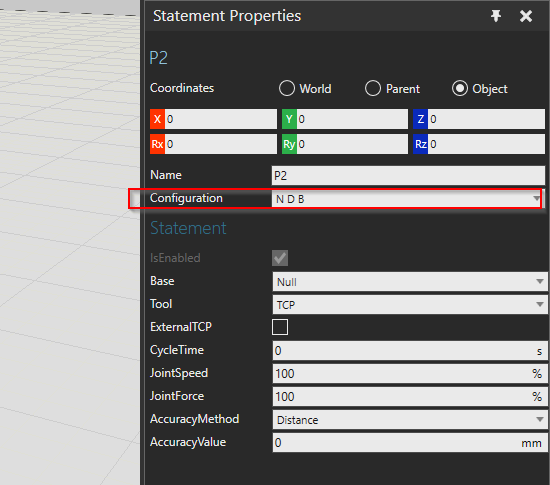Click the X coordinate input field
550x485 pixels.
[x=221, y=119]
